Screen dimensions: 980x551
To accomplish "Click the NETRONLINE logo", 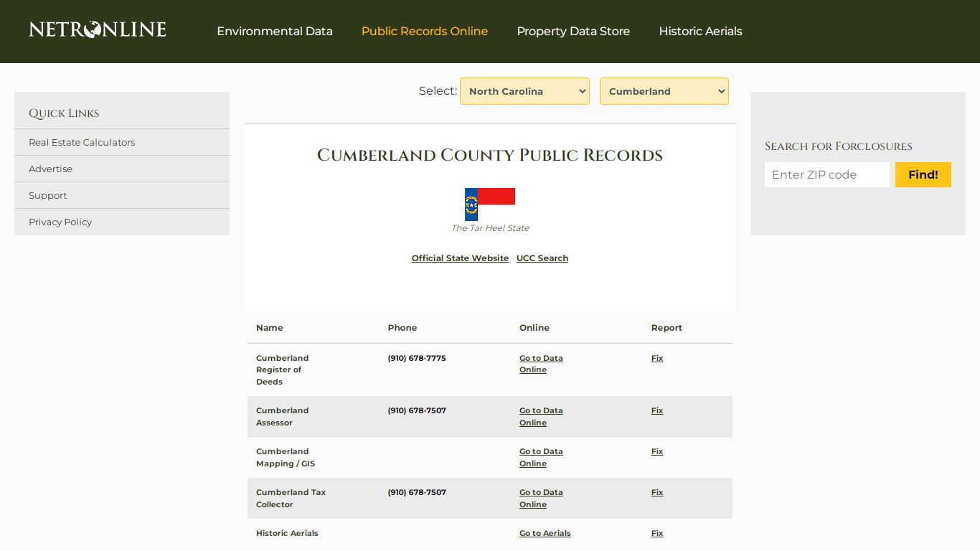I will click(x=98, y=29).
